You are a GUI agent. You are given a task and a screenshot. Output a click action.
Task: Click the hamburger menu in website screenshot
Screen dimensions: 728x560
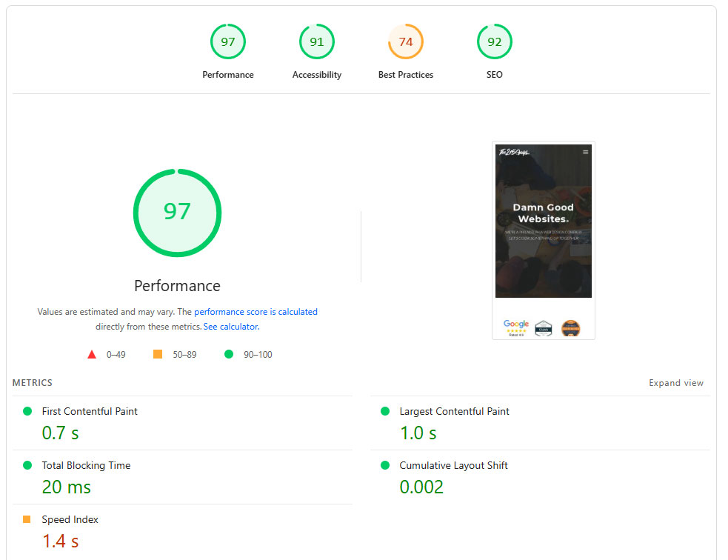[585, 152]
